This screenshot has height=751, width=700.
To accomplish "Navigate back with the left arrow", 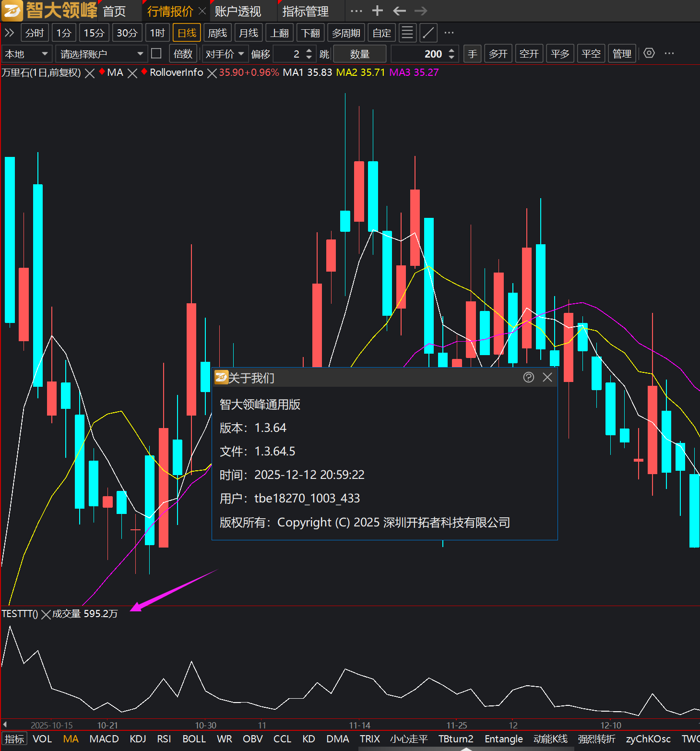I will pos(399,11).
